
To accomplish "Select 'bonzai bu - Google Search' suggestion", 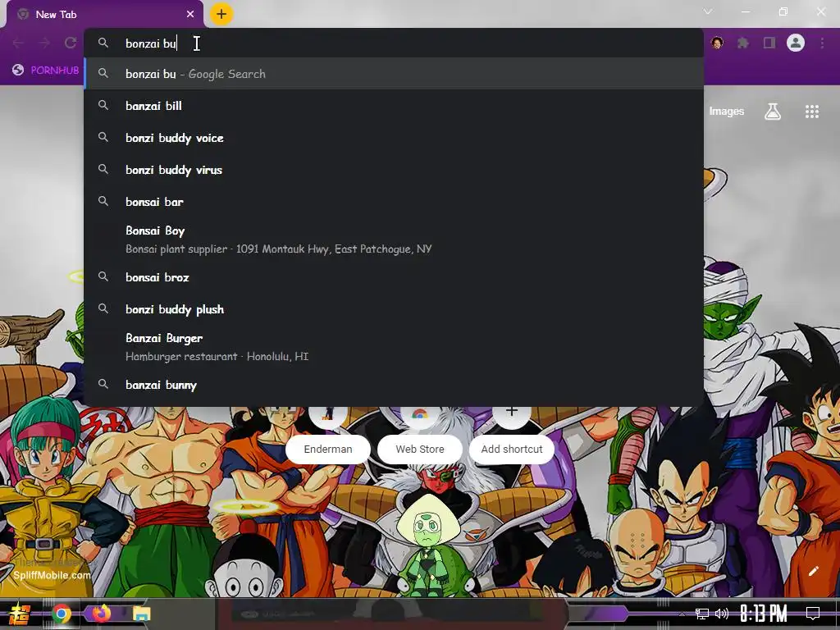I will [393, 74].
